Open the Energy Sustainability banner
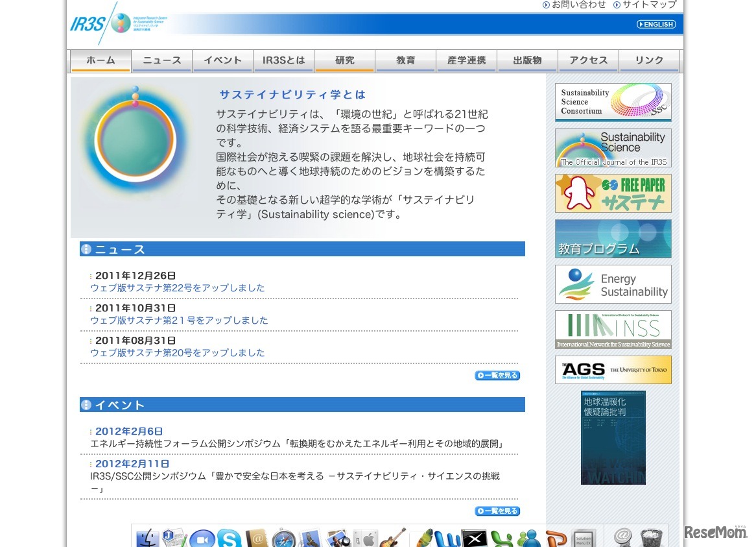The height and width of the screenshot is (547, 756). (613, 284)
